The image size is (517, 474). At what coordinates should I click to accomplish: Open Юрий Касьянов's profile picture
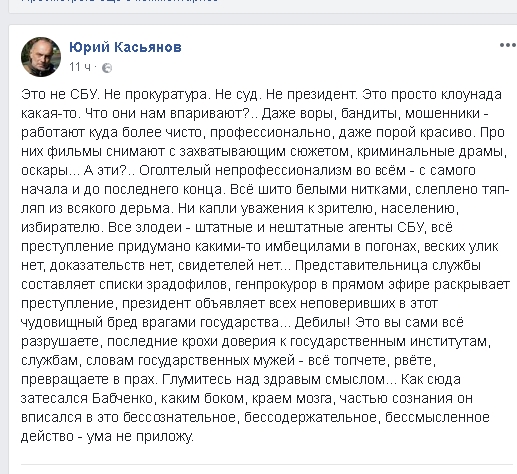(x=41, y=57)
